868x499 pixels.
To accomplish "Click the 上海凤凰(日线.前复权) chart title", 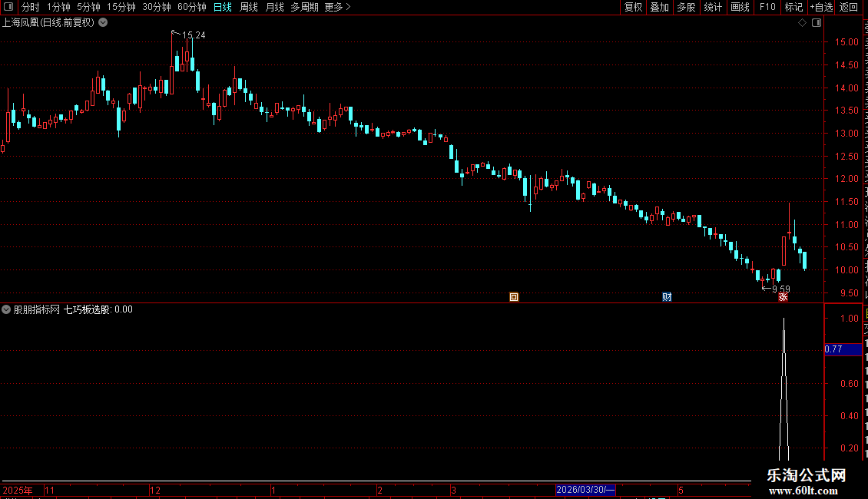I will point(48,23).
